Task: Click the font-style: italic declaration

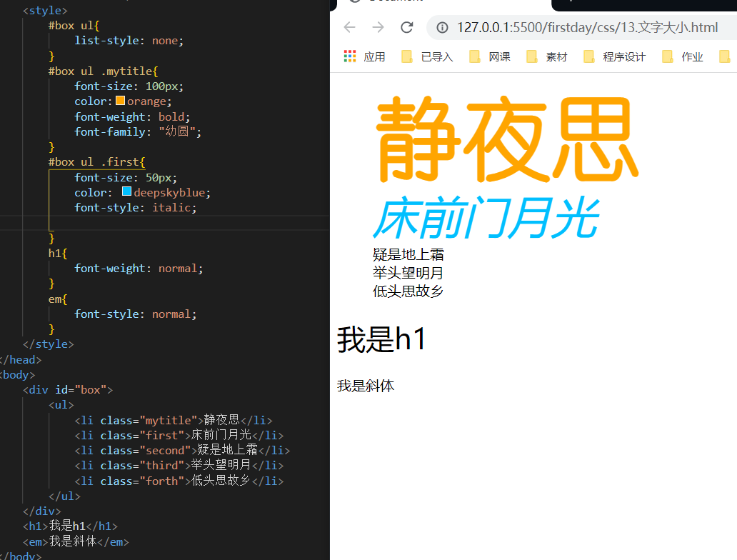Action: [x=136, y=207]
